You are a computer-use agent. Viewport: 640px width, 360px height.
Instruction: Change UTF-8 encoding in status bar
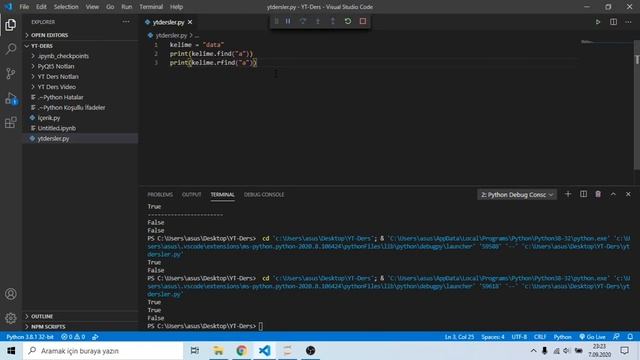click(x=519, y=337)
